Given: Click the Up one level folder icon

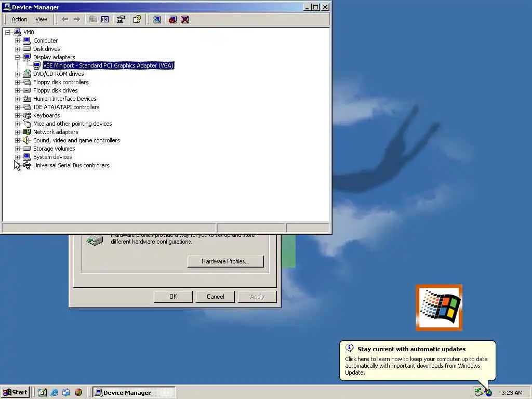Looking at the screenshot, I should pos(93,19).
